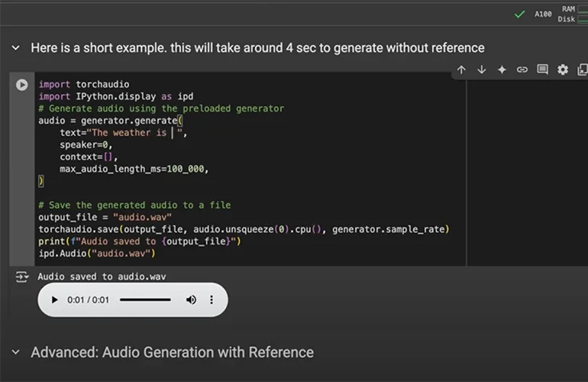Click the A100 runtime type label
588x382 pixels.
tap(543, 14)
